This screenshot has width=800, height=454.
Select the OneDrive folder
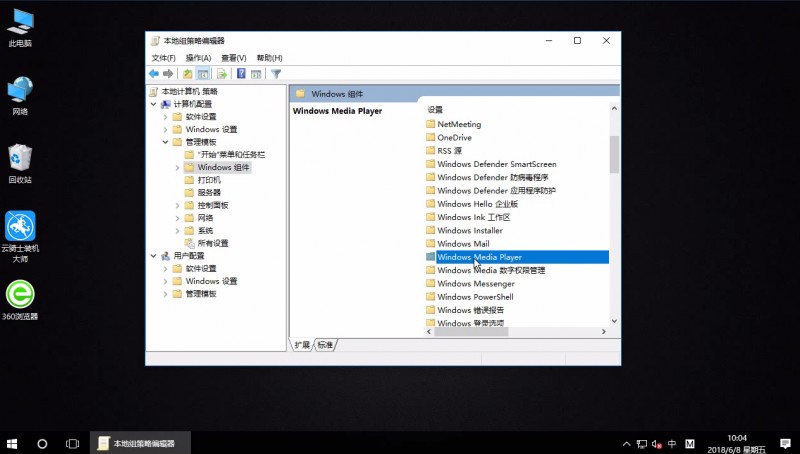[x=454, y=137]
